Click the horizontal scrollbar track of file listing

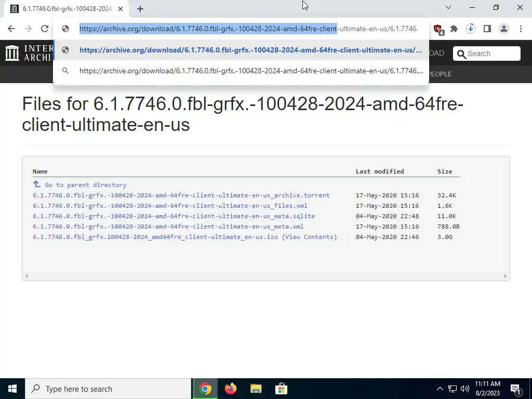(x=265, y=276)
